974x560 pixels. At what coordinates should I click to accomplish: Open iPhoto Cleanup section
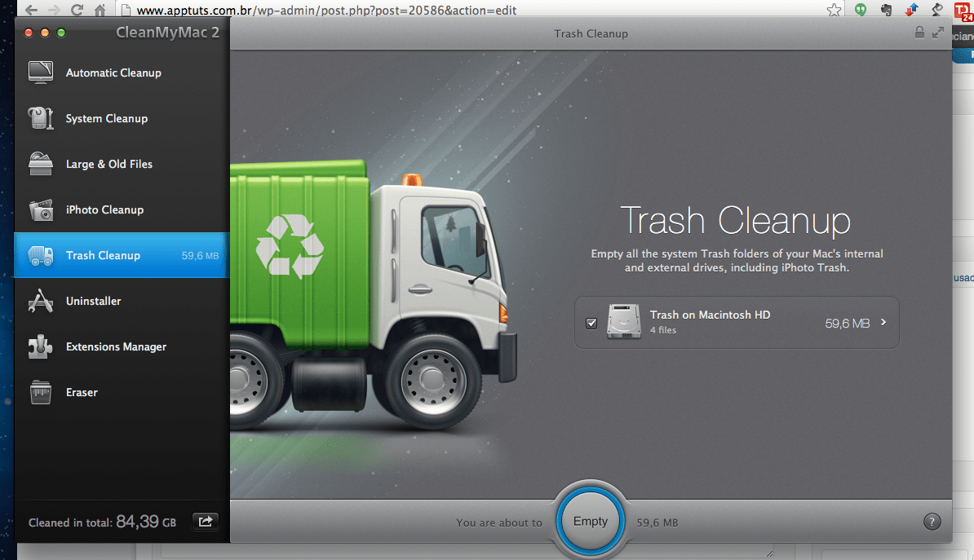(x=122, y=209)
